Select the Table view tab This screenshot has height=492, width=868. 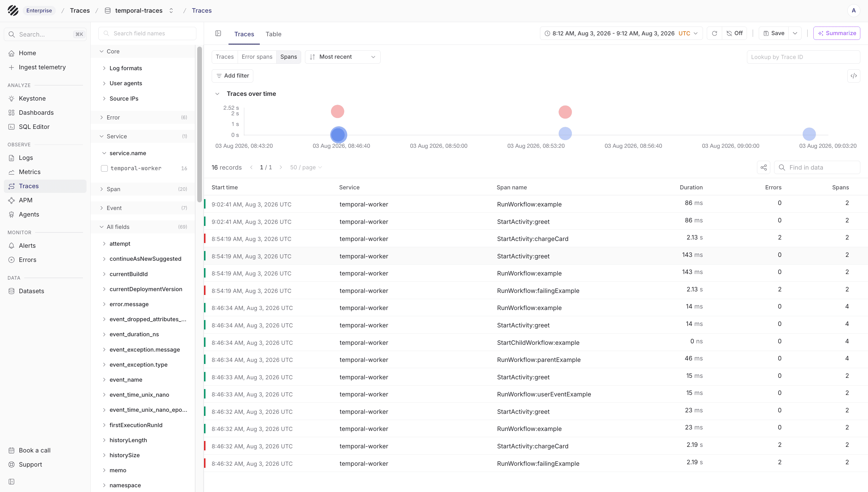(273, 34)
